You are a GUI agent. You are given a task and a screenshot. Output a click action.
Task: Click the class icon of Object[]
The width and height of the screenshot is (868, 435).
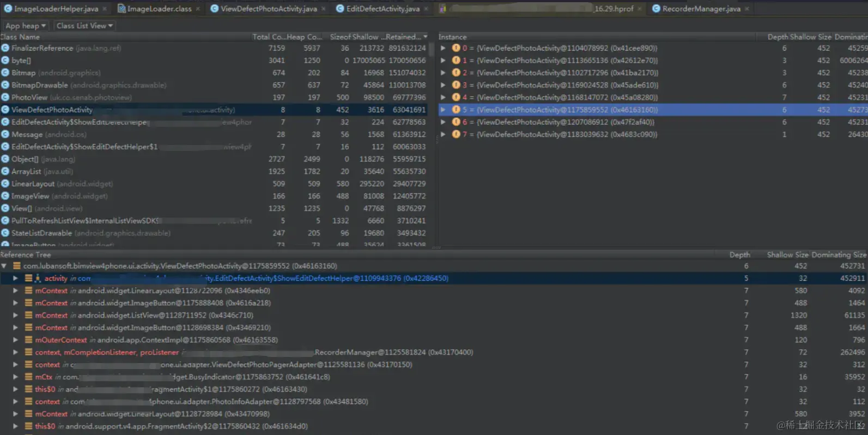point(5,159)
